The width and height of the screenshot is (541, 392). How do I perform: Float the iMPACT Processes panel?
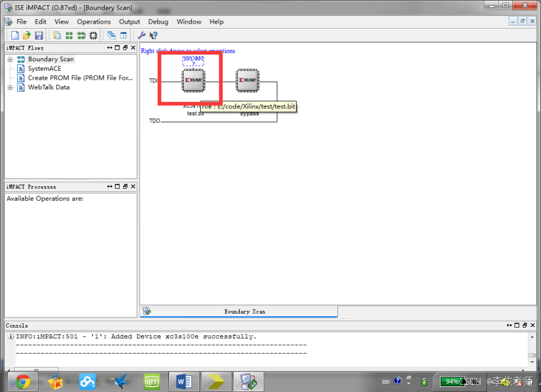125,186
